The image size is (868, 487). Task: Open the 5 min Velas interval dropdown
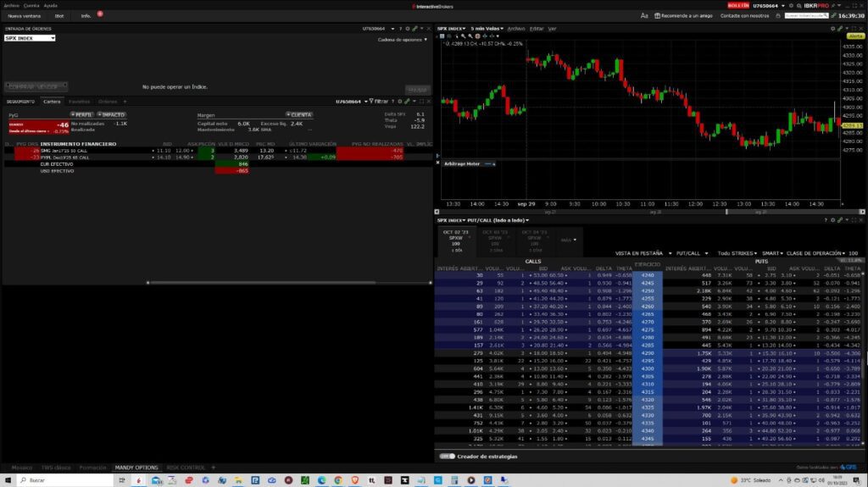click(487, 29)
